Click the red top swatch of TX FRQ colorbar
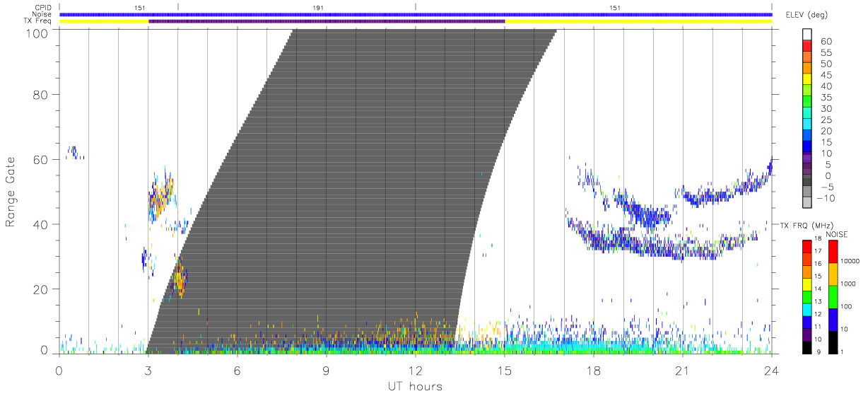 tap(807, 247)
